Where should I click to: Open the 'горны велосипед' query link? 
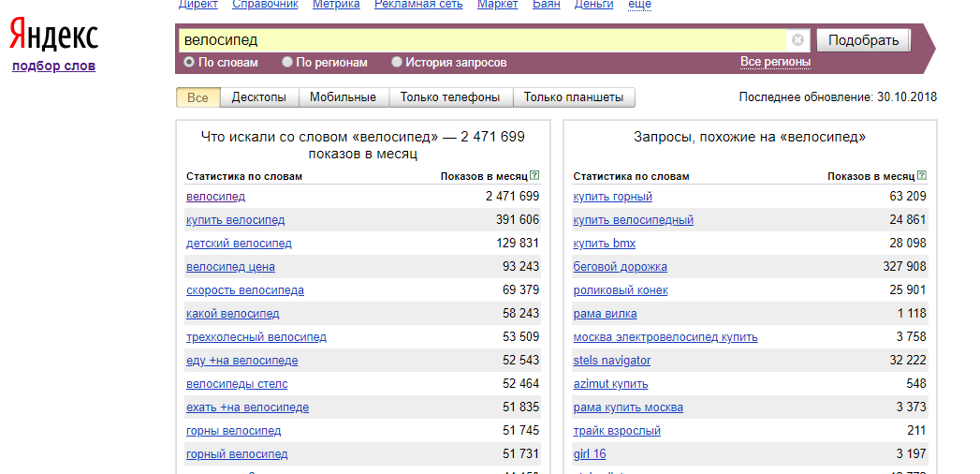234,430
